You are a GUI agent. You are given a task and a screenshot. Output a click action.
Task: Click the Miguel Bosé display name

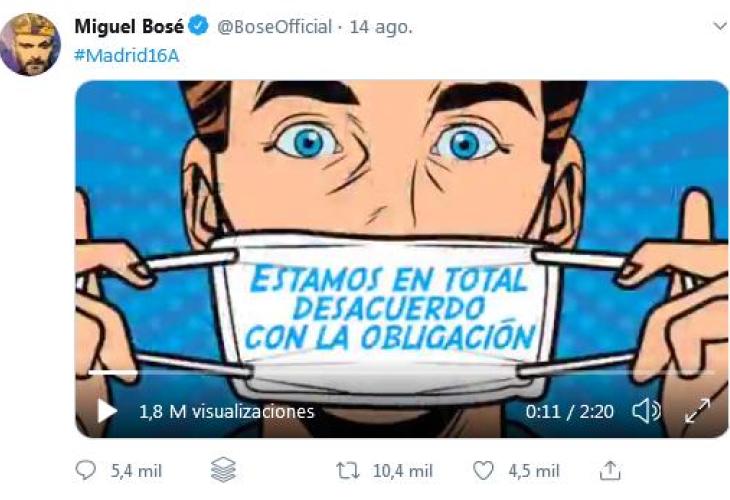pos(129,27)
